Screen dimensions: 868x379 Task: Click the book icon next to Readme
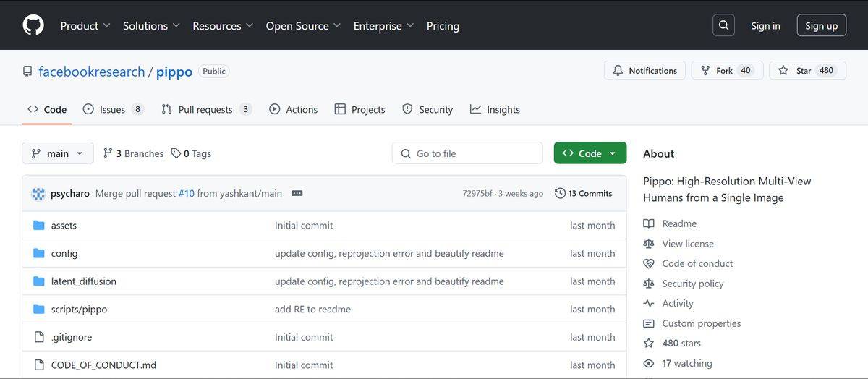point(649,223)
